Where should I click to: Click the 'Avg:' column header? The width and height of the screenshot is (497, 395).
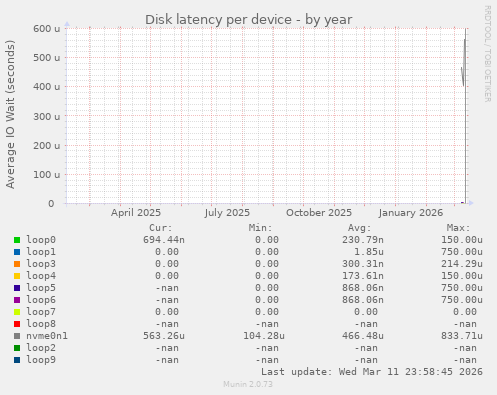tap(360, 228)
